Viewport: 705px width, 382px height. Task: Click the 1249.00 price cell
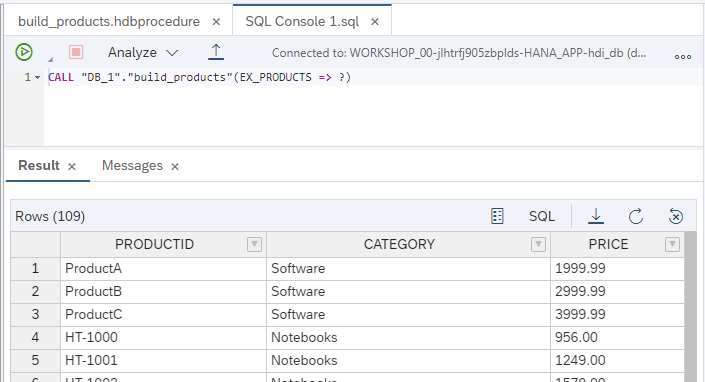click(617, 360)
